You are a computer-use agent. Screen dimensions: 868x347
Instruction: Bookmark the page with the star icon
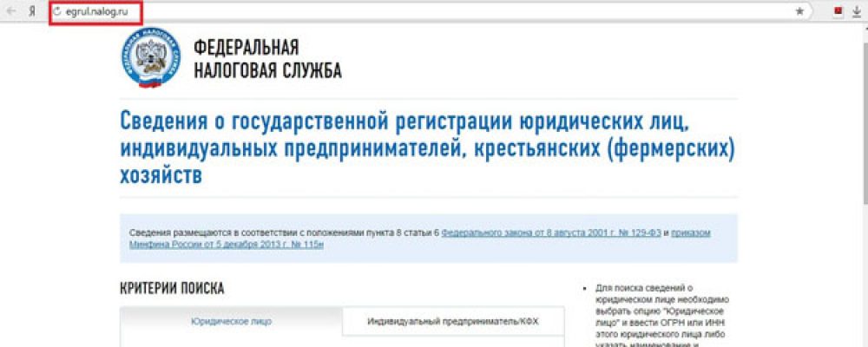coord(799,11)
